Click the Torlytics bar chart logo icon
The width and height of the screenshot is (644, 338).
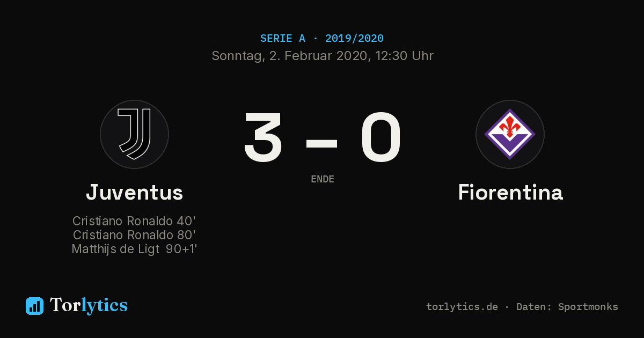[34, 306]
